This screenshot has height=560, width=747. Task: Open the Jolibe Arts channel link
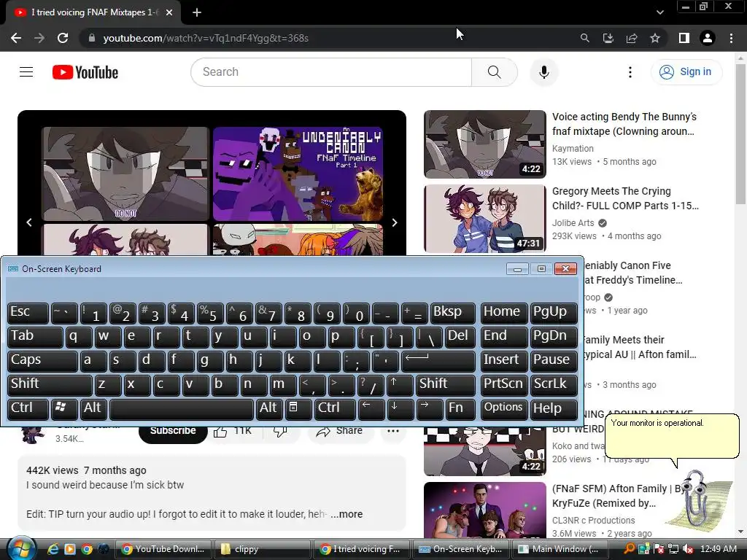pyautogui.click(x=573, y=223)
